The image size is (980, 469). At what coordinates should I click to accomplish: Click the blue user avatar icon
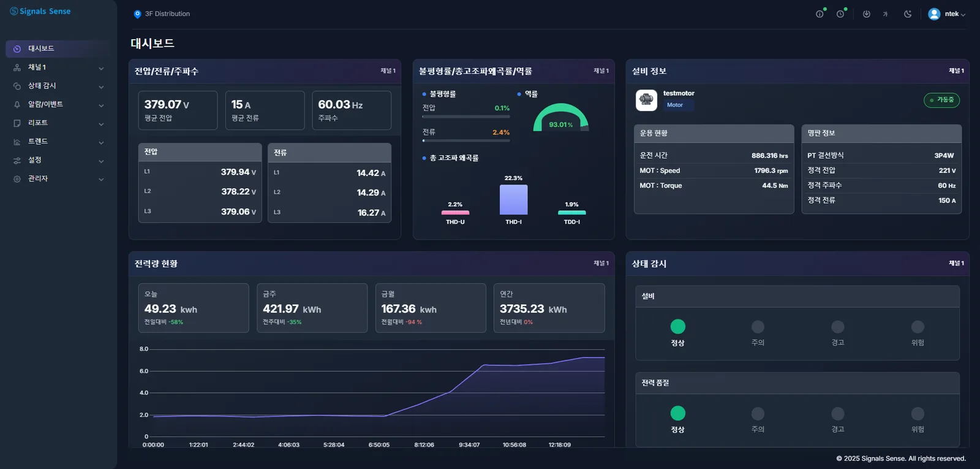(x=934, y=14)
